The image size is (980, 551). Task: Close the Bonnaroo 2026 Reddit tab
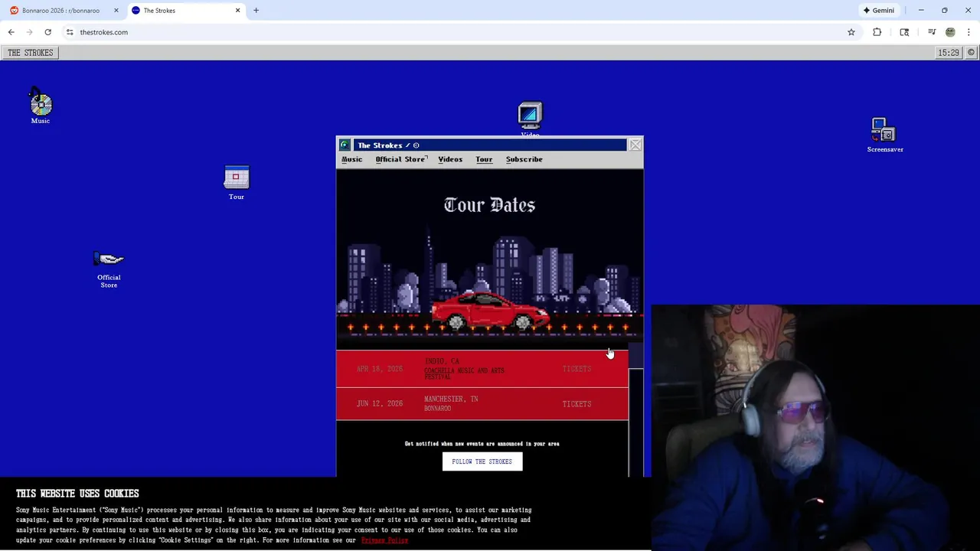pos(116,11)
